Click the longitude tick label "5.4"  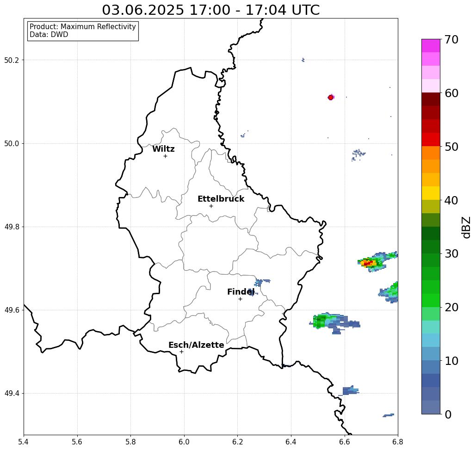24,442
